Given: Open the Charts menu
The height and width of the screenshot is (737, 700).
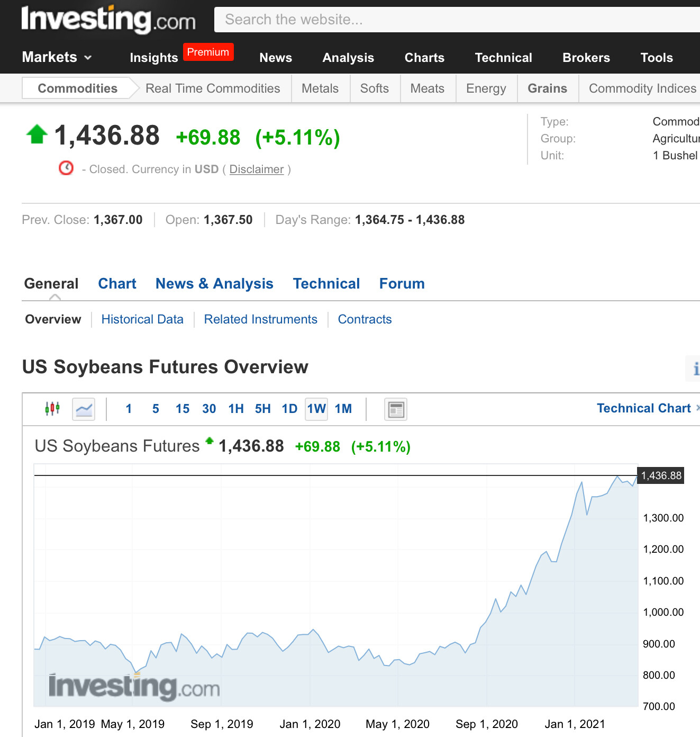Looking at the screenshot, I should click(x=424, y=58).
